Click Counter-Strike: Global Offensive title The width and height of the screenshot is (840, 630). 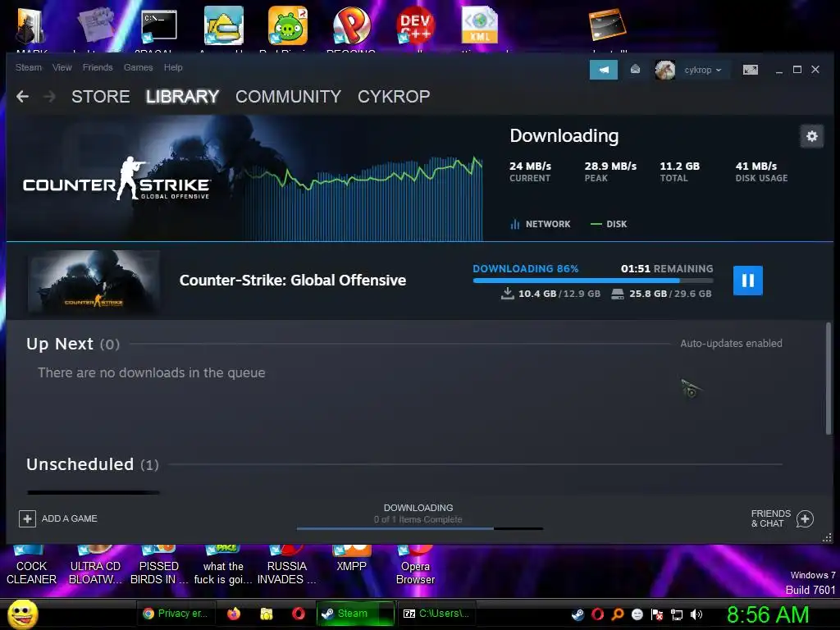point(293,281)
